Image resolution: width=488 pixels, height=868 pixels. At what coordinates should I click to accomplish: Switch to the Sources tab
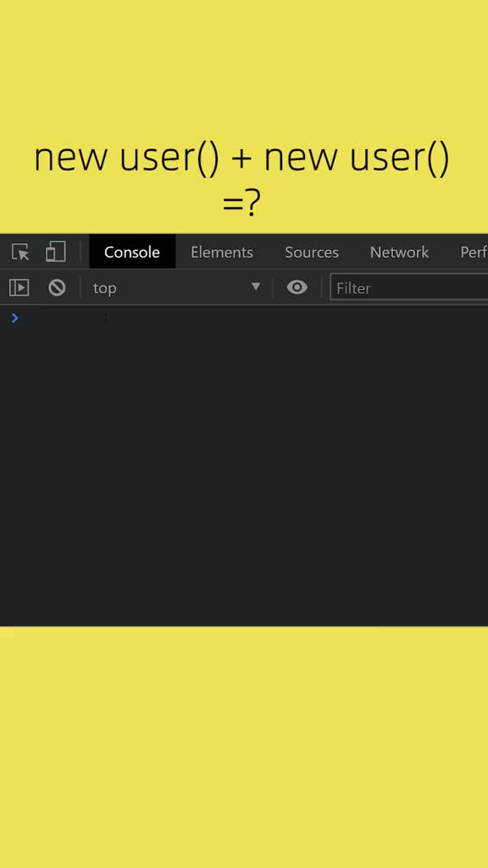[312, 252]
